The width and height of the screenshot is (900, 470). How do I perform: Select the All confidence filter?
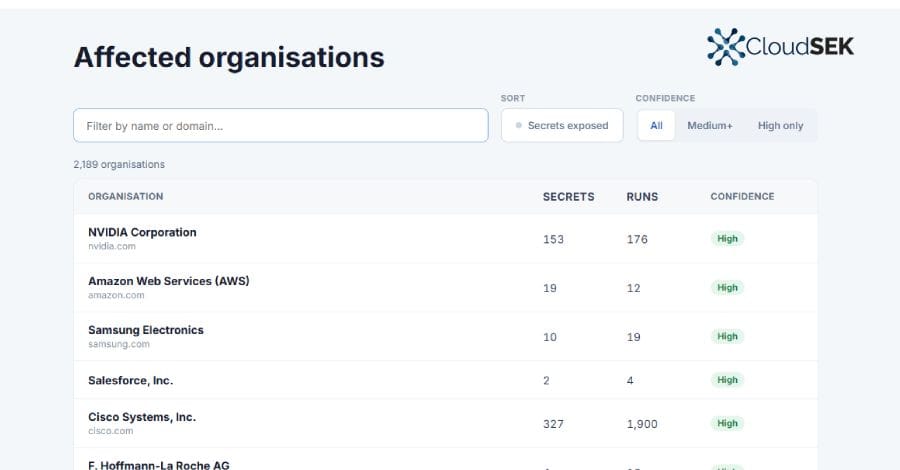656,126
